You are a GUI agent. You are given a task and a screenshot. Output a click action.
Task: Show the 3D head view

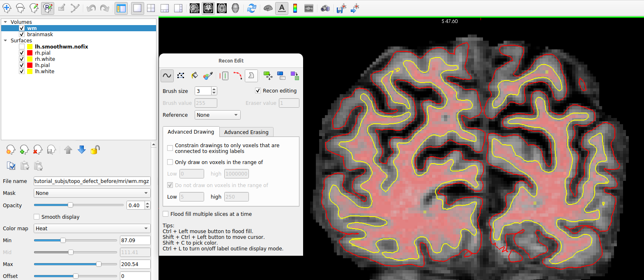(235, 8)
